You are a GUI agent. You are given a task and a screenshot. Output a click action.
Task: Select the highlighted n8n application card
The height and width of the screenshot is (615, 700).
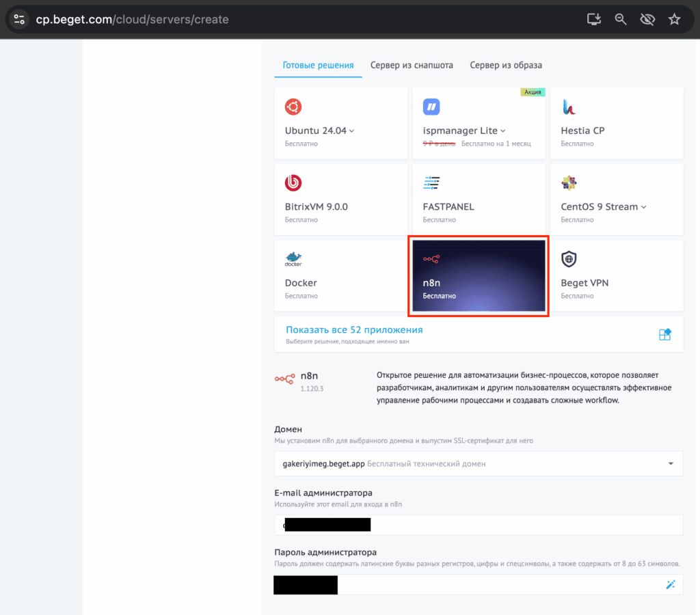(479, 277)
